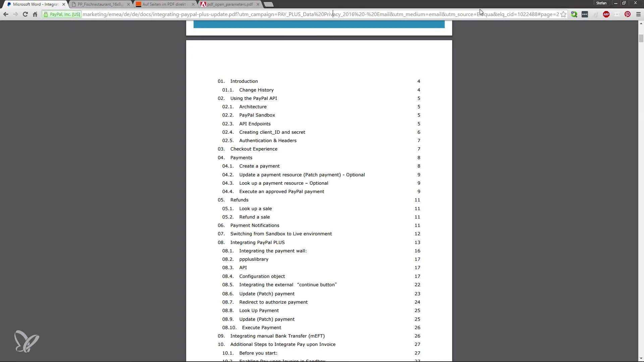Click the bookmark star icon in address bar
644x362 pixels.
pyautogui.click(x=563, y=14)
